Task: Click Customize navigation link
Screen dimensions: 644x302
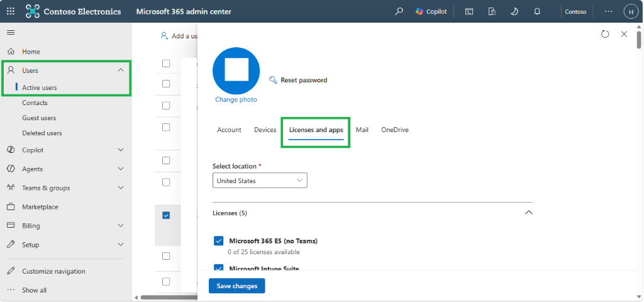Action: point(54,271)
